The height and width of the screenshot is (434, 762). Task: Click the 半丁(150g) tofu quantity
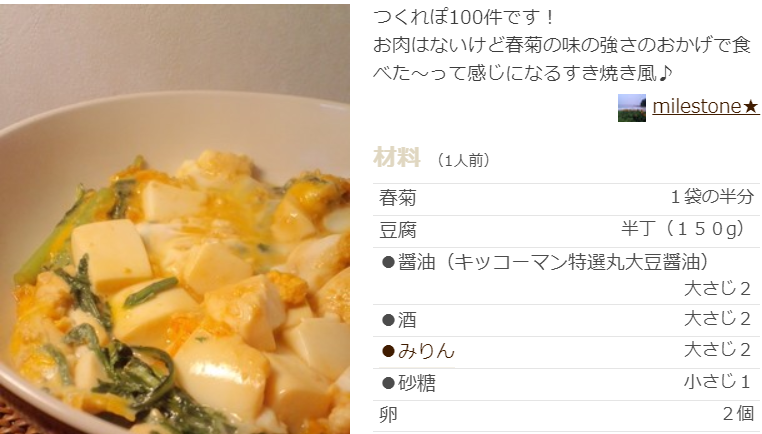686,229
